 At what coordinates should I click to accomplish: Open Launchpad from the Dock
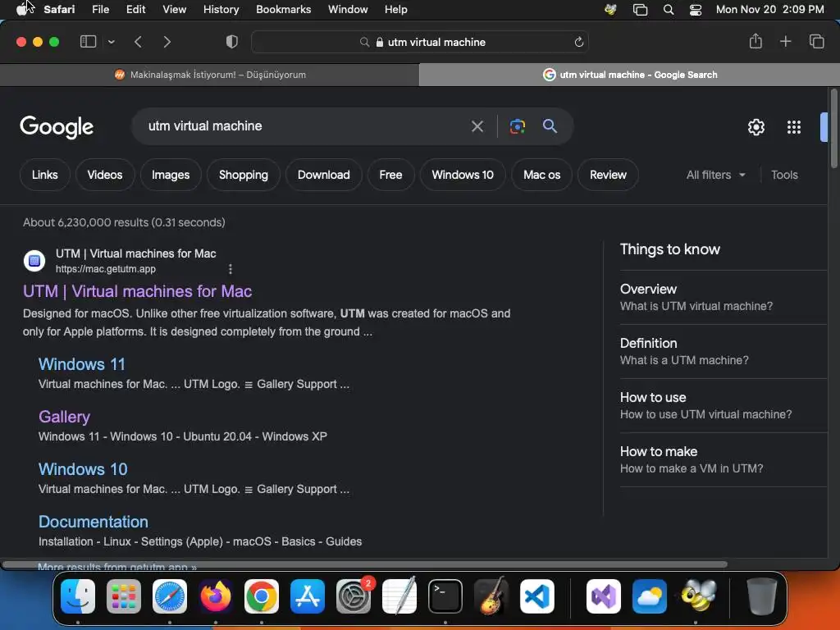[x=124, y=596]
